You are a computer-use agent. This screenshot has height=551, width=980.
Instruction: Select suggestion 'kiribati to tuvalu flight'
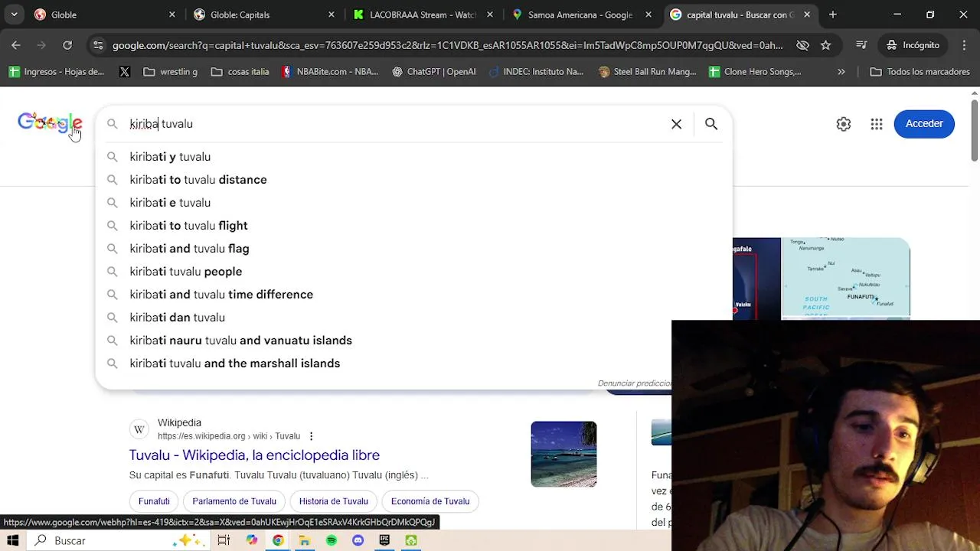coord(413,226)
